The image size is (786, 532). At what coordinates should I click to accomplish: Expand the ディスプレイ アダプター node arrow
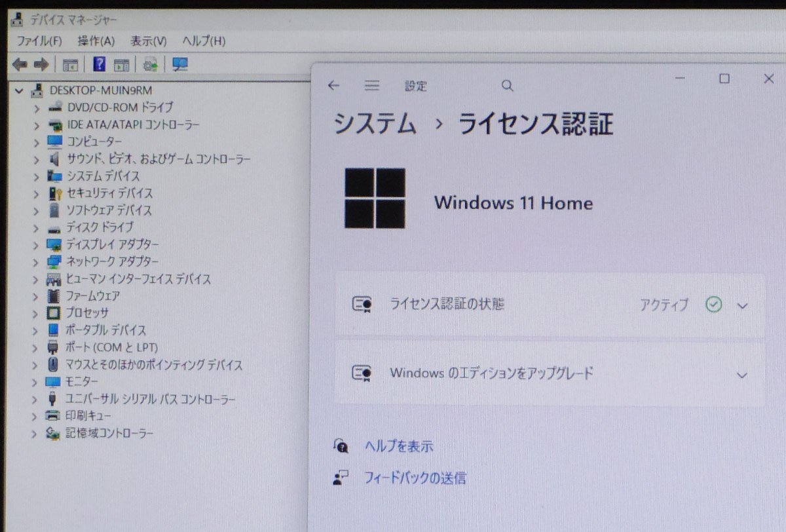click(x=37, y=244)
